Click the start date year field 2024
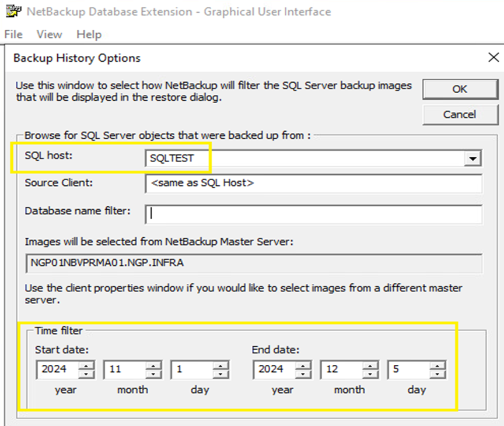The image size is (504, 426). (x=57, y=369)
